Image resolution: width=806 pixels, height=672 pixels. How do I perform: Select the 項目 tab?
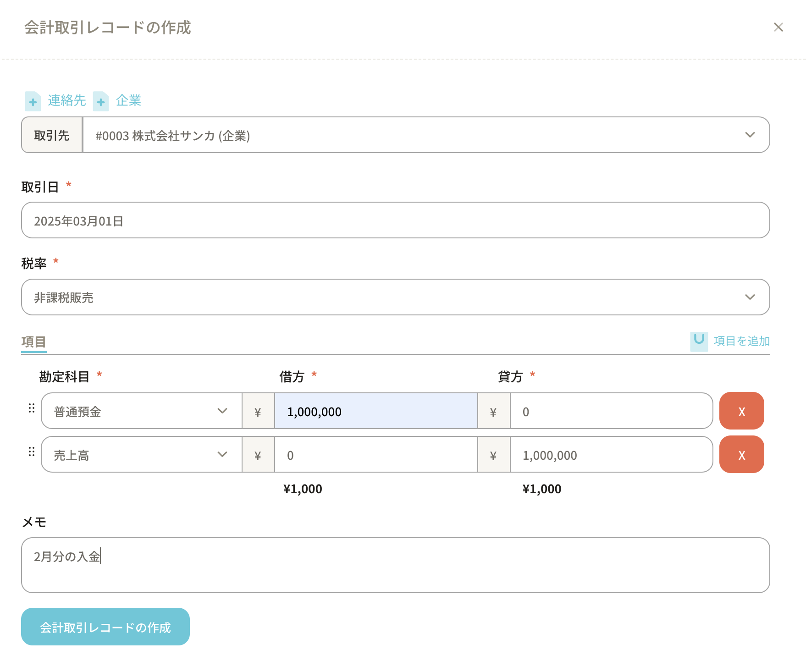(33, 342)
